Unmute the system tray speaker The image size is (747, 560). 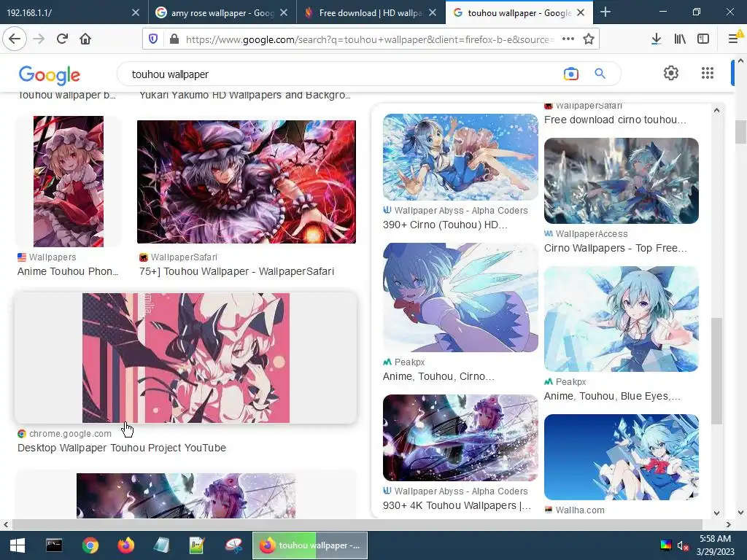pos(683,545)
